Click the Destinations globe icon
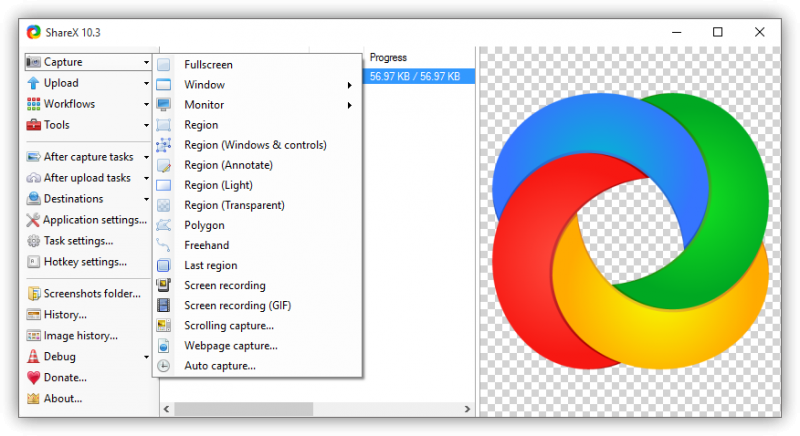Viewport: 800px width, 436px height. 34,198
